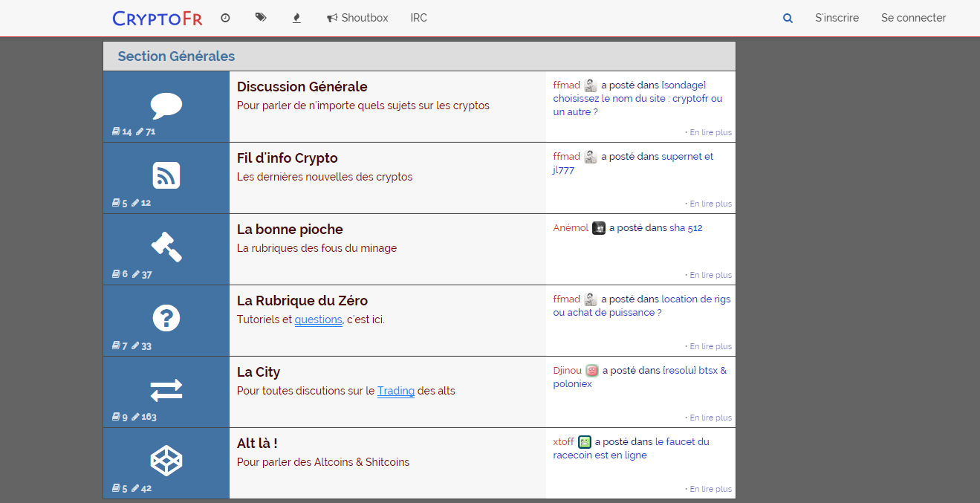Click S'inscrire to register
The image size is (980, 503).
tap(837, 18)
